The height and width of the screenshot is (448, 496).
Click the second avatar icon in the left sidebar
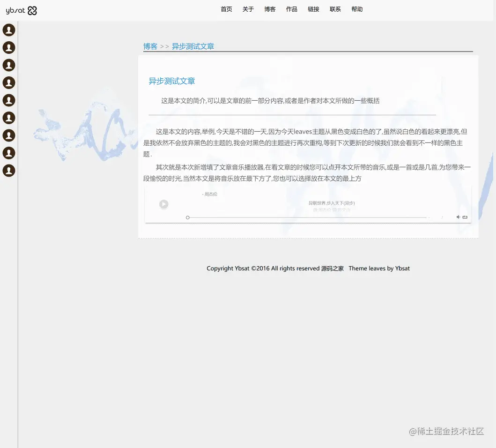[9, 47]
